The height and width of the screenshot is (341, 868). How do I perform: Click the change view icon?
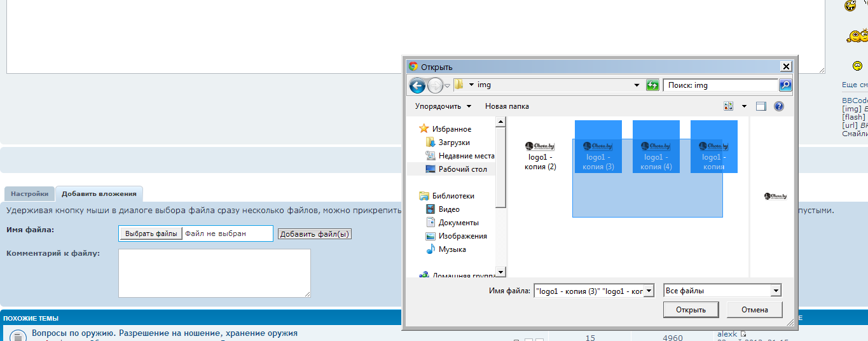pyautogui.click(x=728, y=106)
